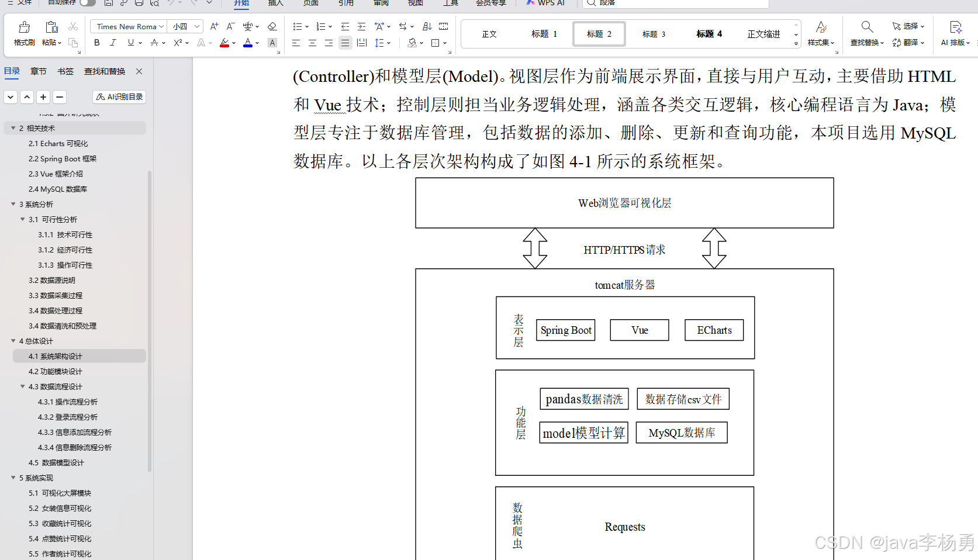Apply the 标题 1 style

pyautogui.click(x=544, y=33)
